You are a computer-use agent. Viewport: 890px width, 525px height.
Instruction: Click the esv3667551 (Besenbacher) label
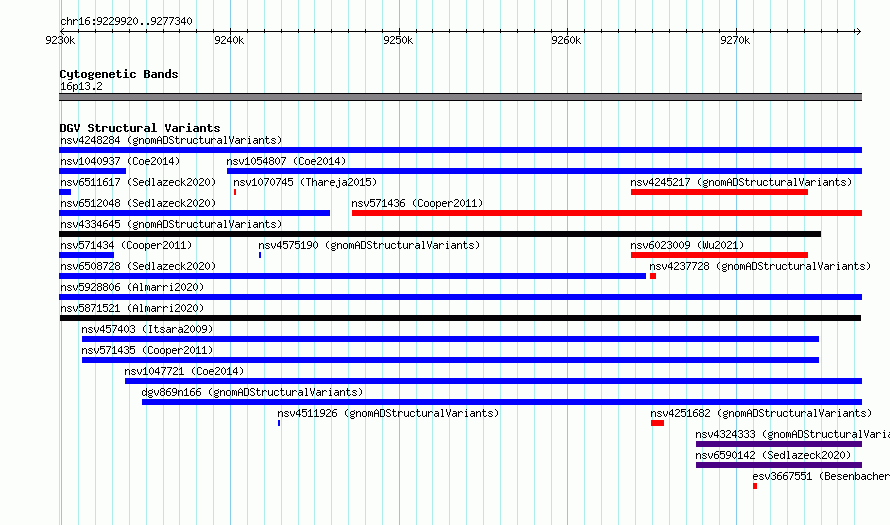coord(821,476)
